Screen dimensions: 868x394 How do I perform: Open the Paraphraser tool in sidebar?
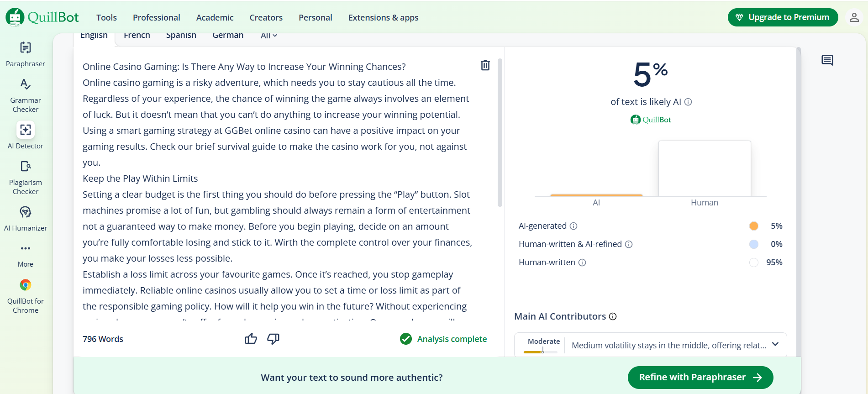point(26,54)
